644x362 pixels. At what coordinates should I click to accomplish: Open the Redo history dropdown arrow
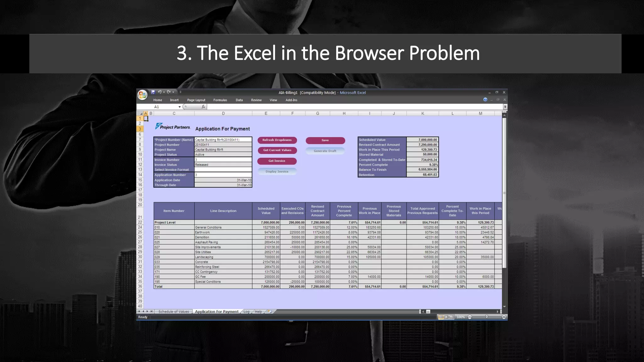173,92
